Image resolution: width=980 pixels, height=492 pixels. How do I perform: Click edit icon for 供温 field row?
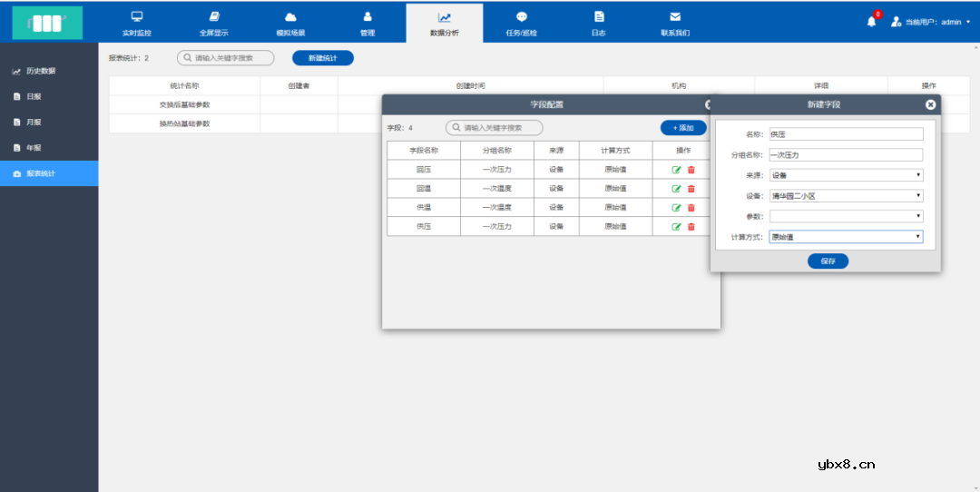click(676, 208)
